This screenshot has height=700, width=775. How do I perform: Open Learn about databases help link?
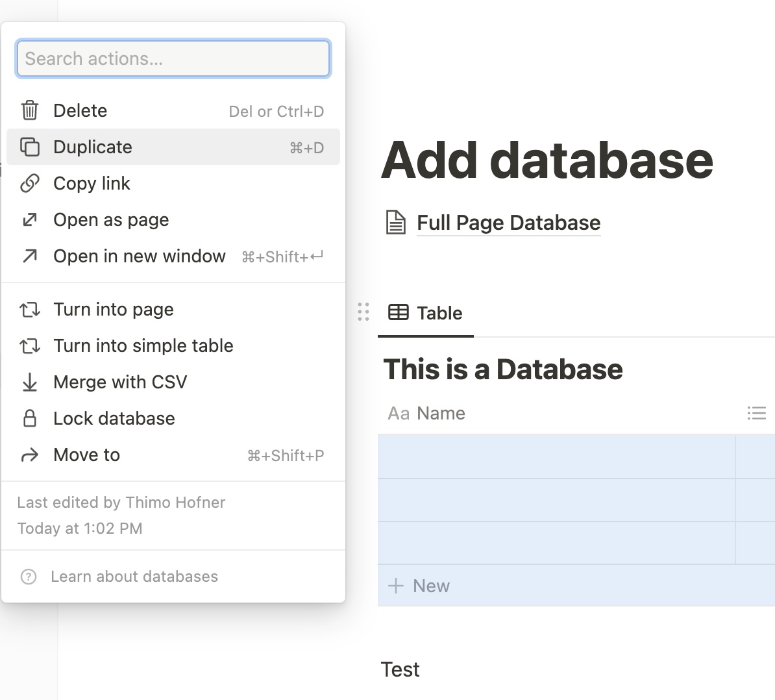click(134, 577)
